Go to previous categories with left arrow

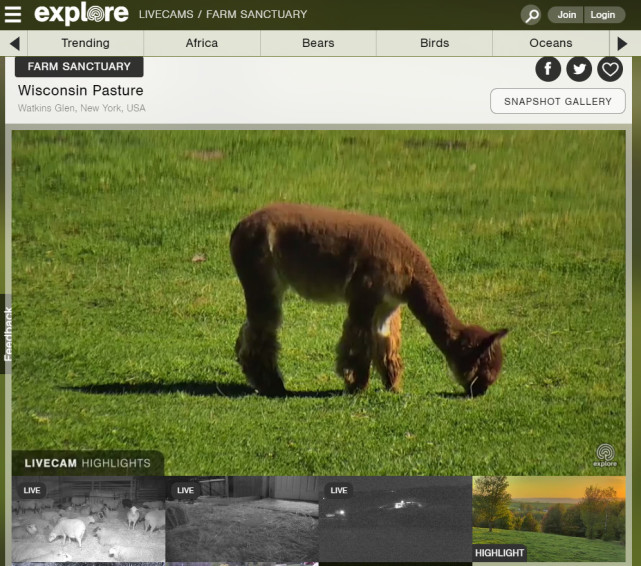(x=14, y=43)
